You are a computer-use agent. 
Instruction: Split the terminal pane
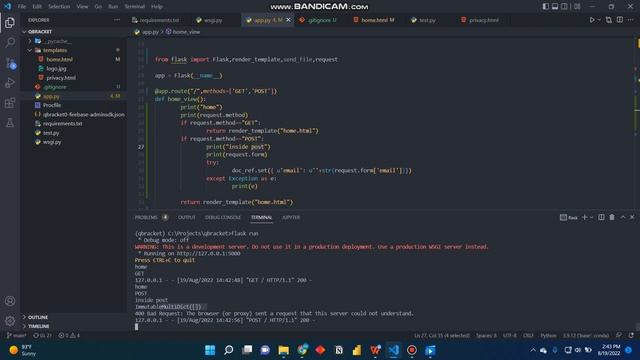coord(601,217)
